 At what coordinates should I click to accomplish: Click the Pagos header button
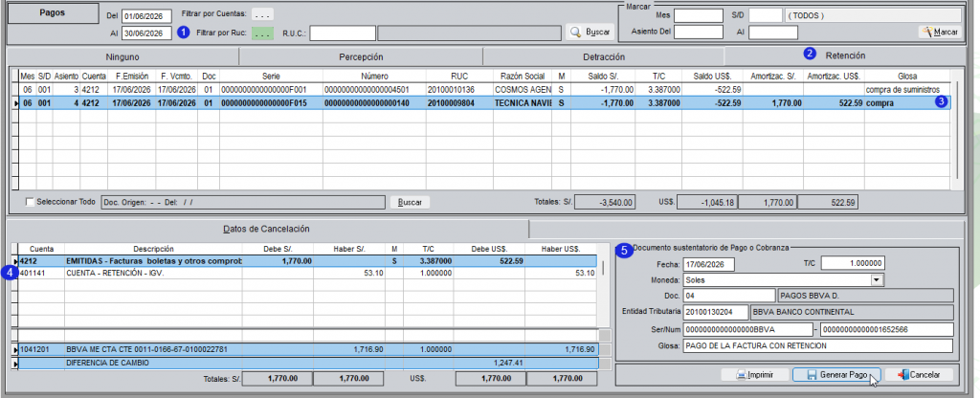(x=53, y=13)
